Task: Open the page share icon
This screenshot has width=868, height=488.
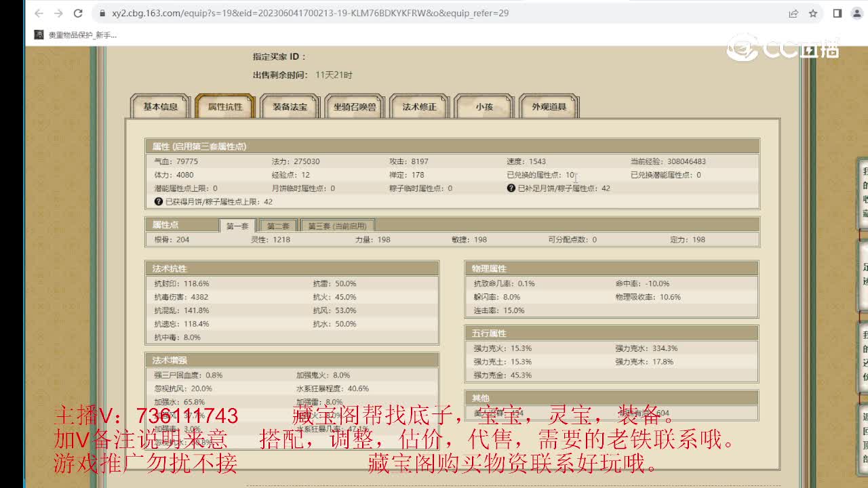Action: 793,13
